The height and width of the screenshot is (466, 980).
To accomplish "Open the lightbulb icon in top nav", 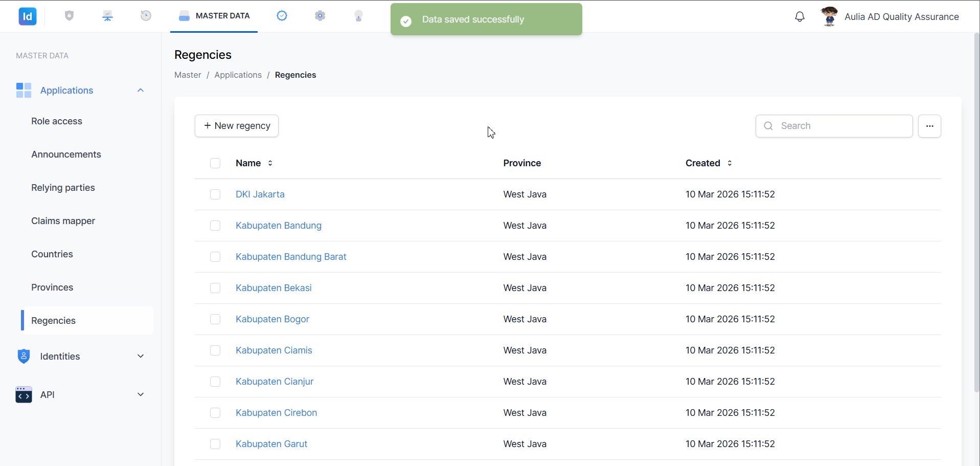I will [x=358, y=16].
